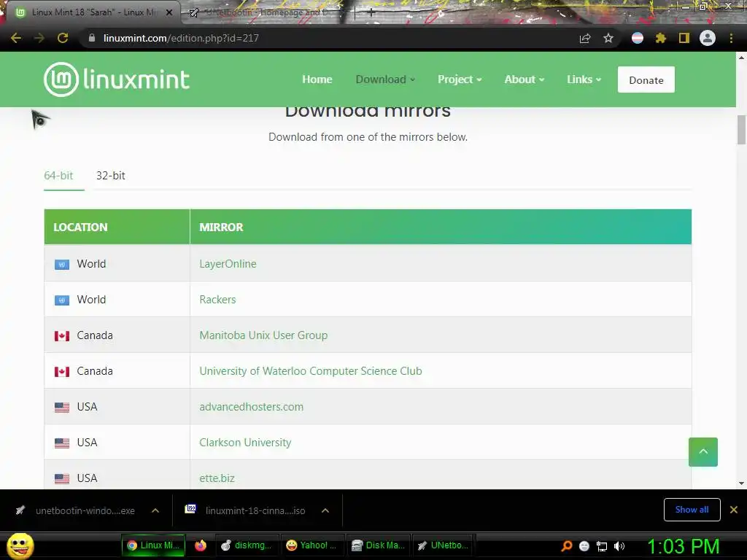Open Disk Ma... taskbar window
The height and width of the screenshot is (560, 747).
(378, 545)
